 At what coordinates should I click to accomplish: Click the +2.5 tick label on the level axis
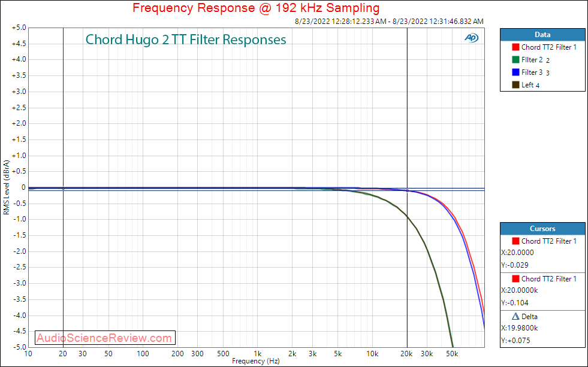(x=19, y=108)
